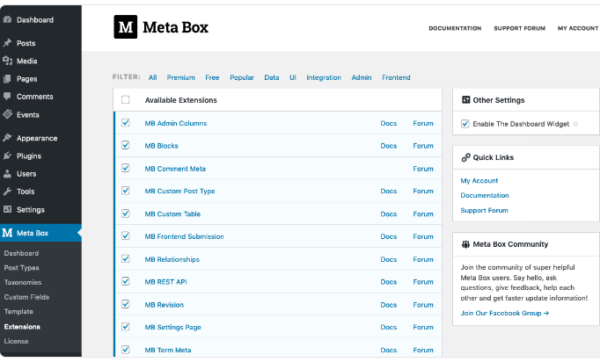Open Docs for MB Custom Post Type
The height and width of the screenshot is (362, 600).
tap(388, 191)
